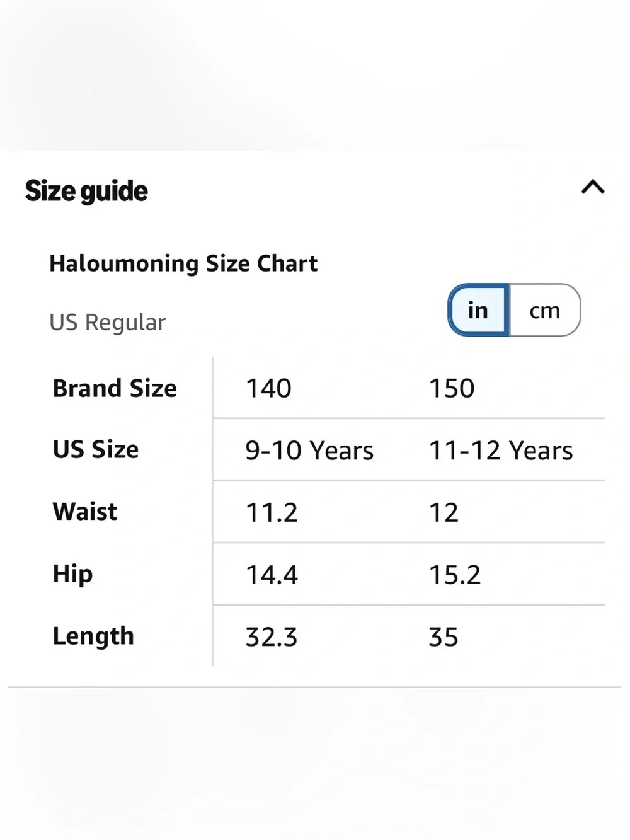The image size is (630, 840).
Task: Click the 15.2 hip value
Action: pyautogui.click(x=455, y=575)
